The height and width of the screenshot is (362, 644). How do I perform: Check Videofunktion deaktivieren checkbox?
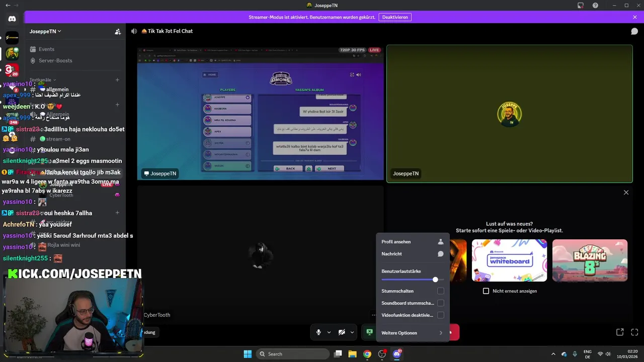click(441, 315)
